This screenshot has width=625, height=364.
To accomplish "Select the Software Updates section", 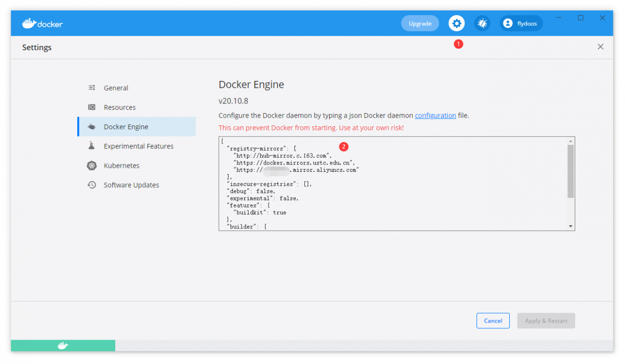I will tap(131, 185).
